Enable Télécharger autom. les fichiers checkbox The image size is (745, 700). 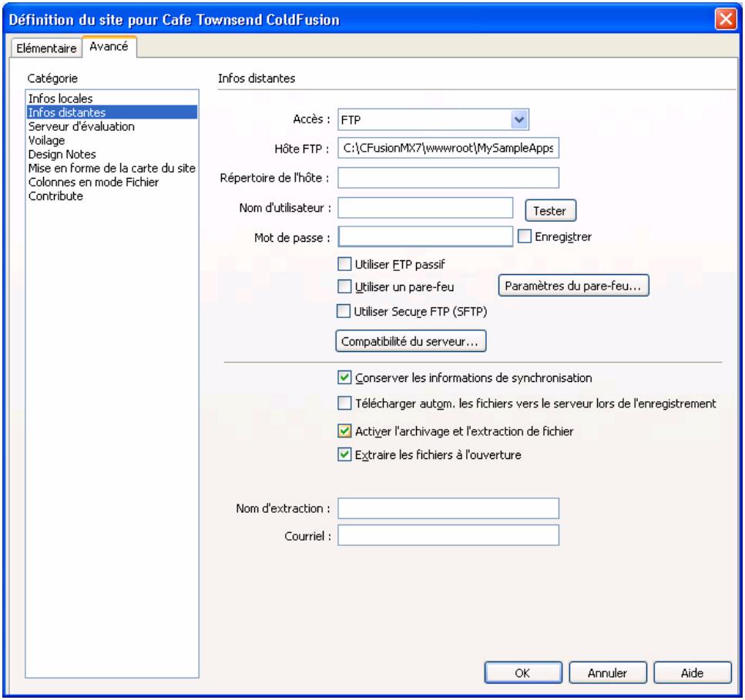coord(344,404)
